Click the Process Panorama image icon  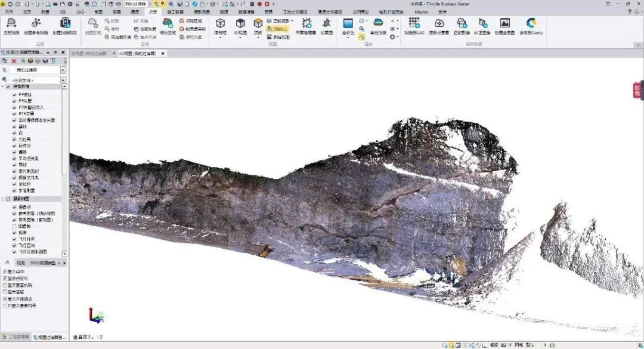pos(504,23)
